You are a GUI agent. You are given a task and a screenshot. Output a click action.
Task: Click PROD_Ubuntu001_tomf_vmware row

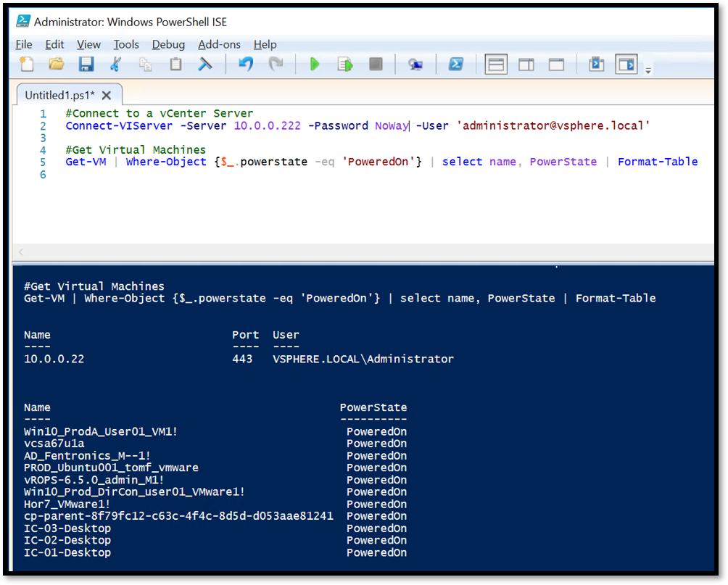(111, 468)
